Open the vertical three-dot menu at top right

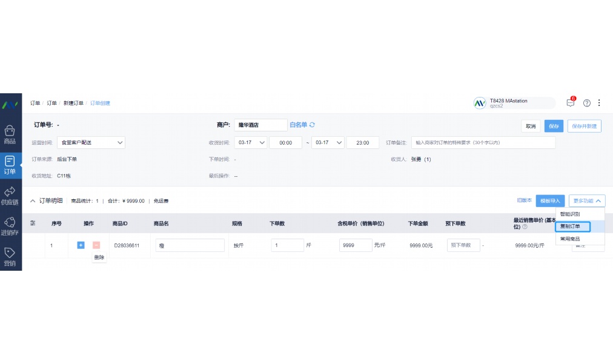tap(600, 103)
